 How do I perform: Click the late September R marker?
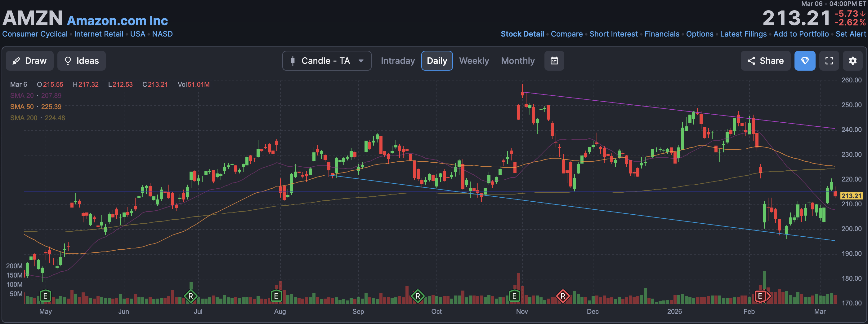(418, 296)
